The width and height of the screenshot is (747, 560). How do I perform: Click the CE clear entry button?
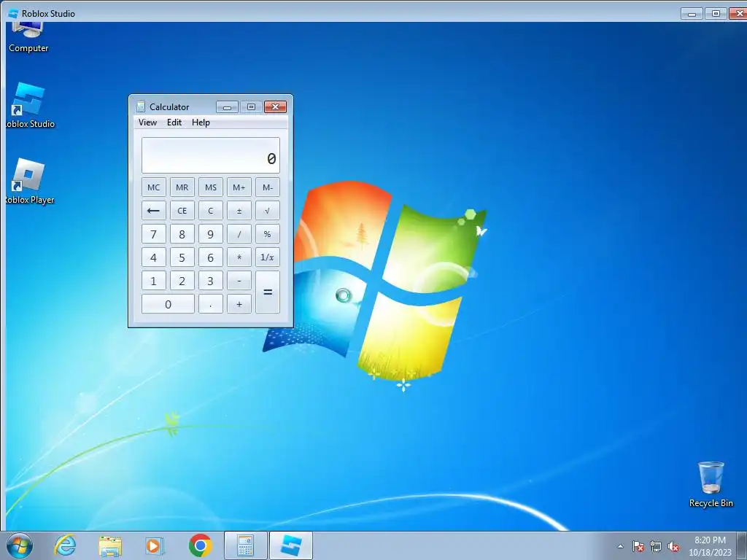182,211
